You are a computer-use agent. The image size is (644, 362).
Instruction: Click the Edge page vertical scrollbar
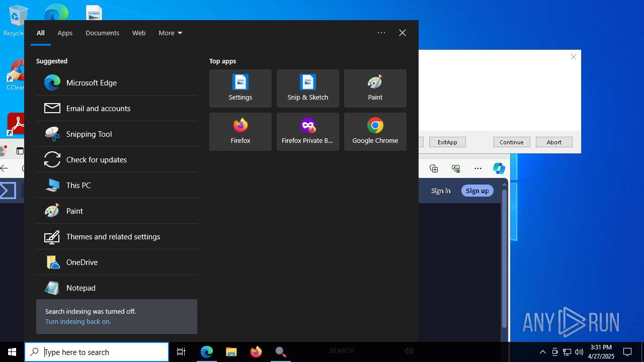pyautogui.click(x=504, y=259)
